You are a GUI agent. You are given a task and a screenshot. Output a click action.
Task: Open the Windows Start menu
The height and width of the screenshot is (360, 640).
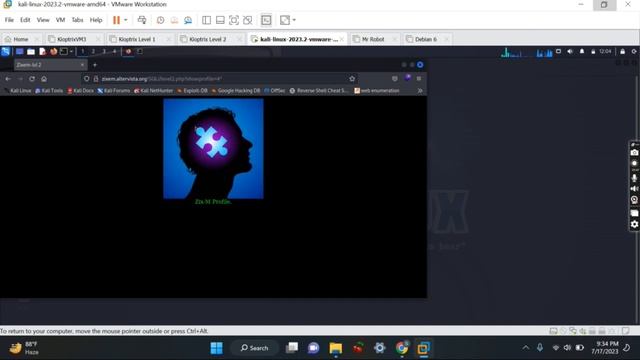coord(216,348)
